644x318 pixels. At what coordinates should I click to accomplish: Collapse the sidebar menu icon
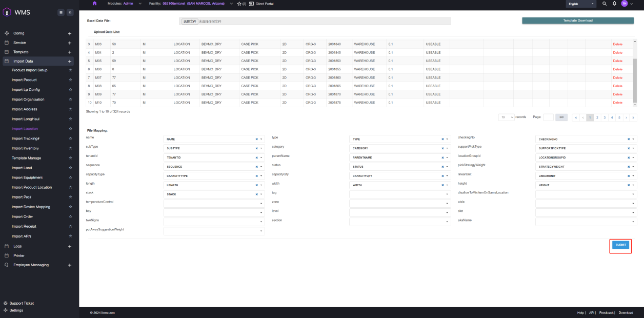(x=70, y=12)
